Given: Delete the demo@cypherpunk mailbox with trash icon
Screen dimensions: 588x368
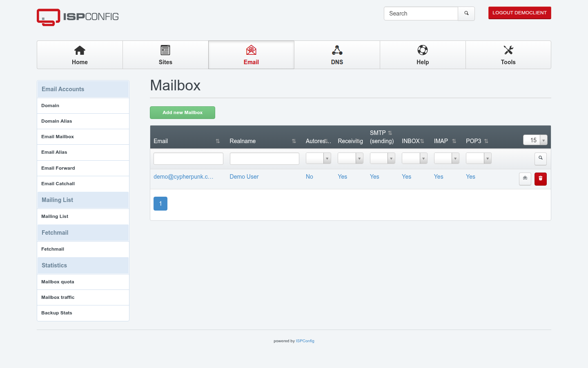Looking at the screenshot, I should (541, 179).
